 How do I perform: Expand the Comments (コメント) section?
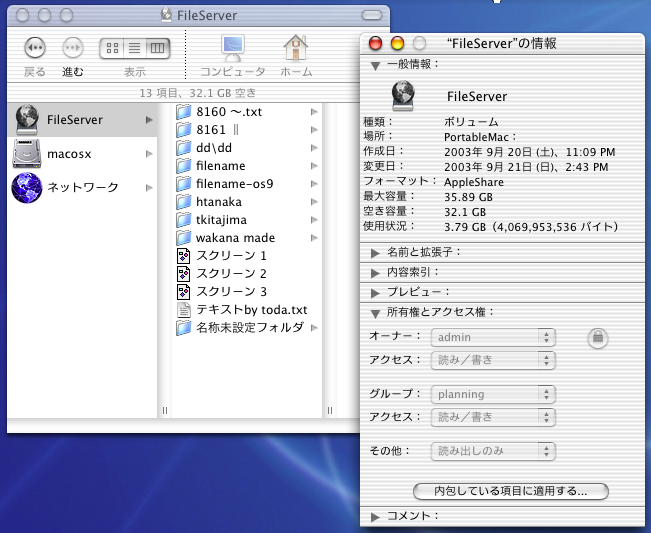(x=375, y=516)
